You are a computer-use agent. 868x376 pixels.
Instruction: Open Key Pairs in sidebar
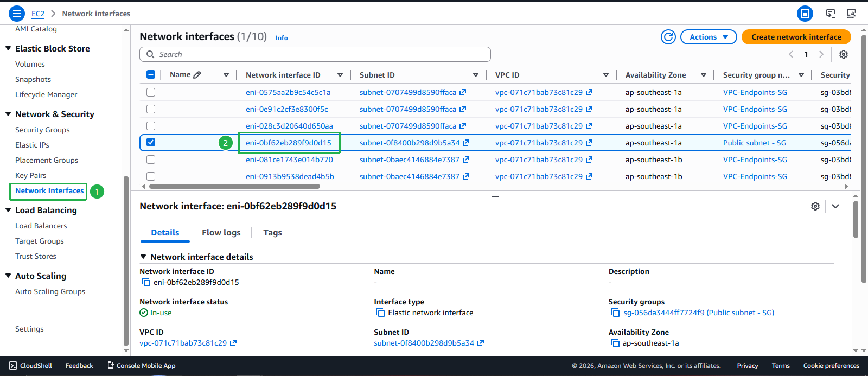click(x=31, y=175)
